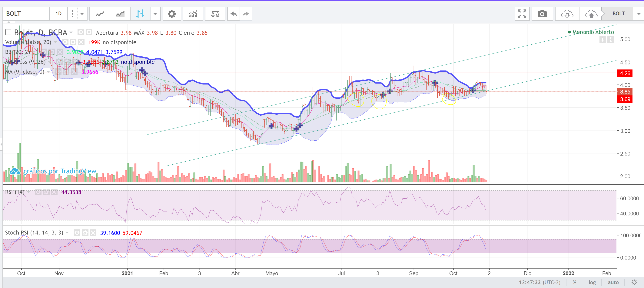The width and height of the screenshot is (644, 288).
Task: Switch to auto scale mode
Action: (613, 283)
